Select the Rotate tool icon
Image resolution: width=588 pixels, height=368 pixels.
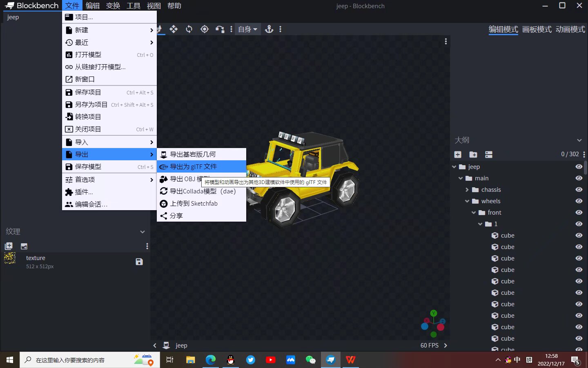pyautogui.click(x=189, y=29)
